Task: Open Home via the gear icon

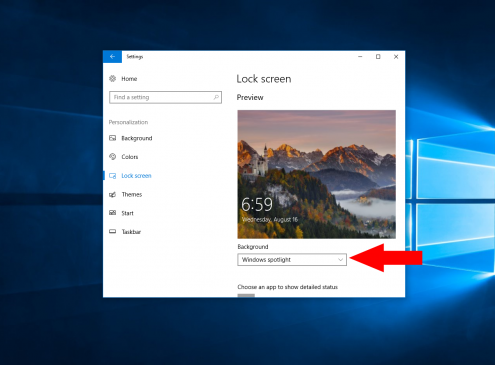Action: pyautogui.click(x=113, y=79)
